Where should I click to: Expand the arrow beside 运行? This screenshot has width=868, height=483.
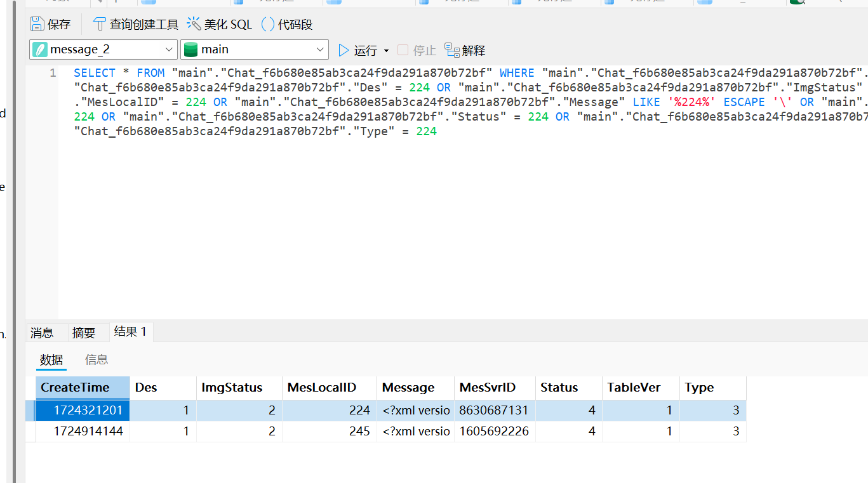(386, 51)
